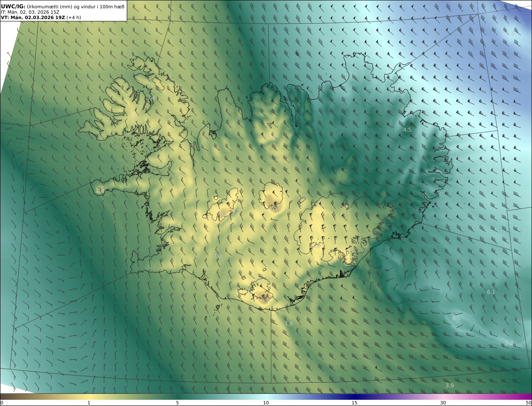
Task: Click the 3.0 value label on the map
Action: pyautogui.click(x=217, y=256)
